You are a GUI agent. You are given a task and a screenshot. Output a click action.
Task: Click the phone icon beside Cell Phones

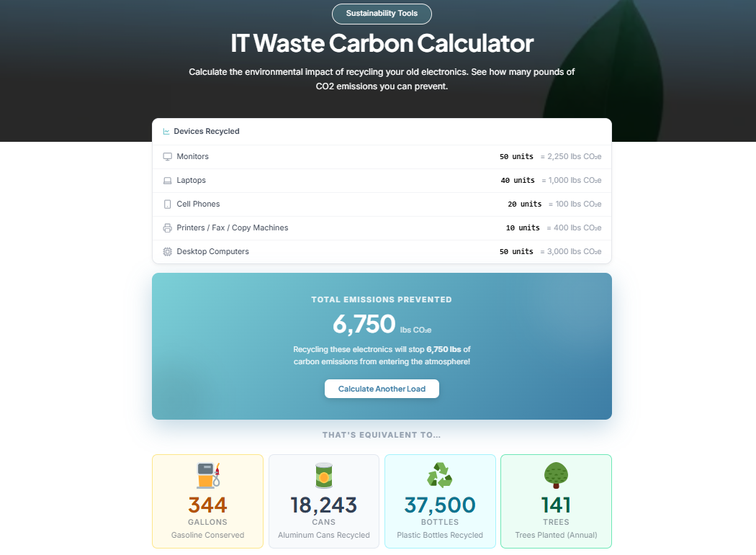pos(167,204)
